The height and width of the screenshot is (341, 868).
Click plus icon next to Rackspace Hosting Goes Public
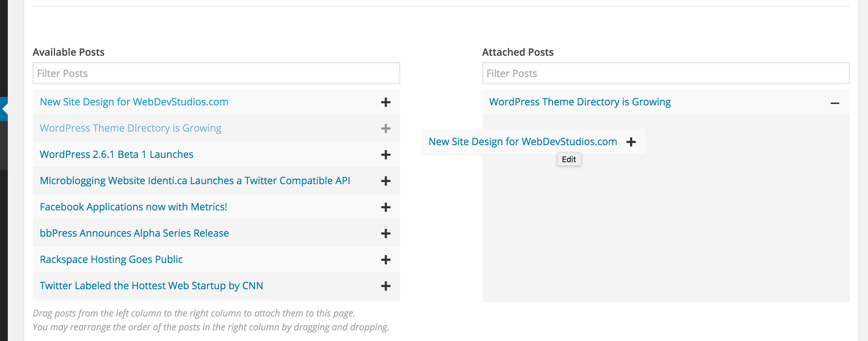(x=386, y=260)
